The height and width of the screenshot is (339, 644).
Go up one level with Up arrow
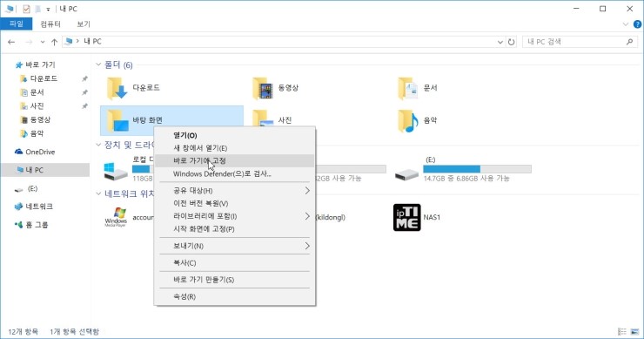54,42
